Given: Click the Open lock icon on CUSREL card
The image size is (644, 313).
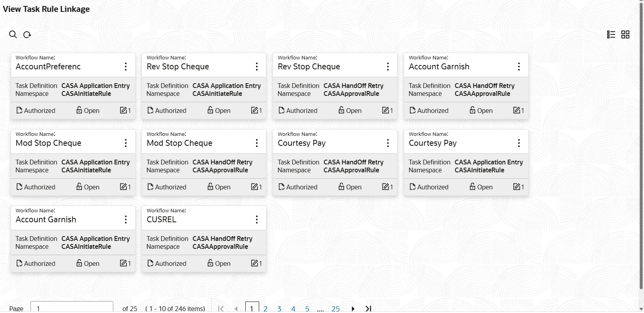Looking at the screenshot, I should coord(210,263).
